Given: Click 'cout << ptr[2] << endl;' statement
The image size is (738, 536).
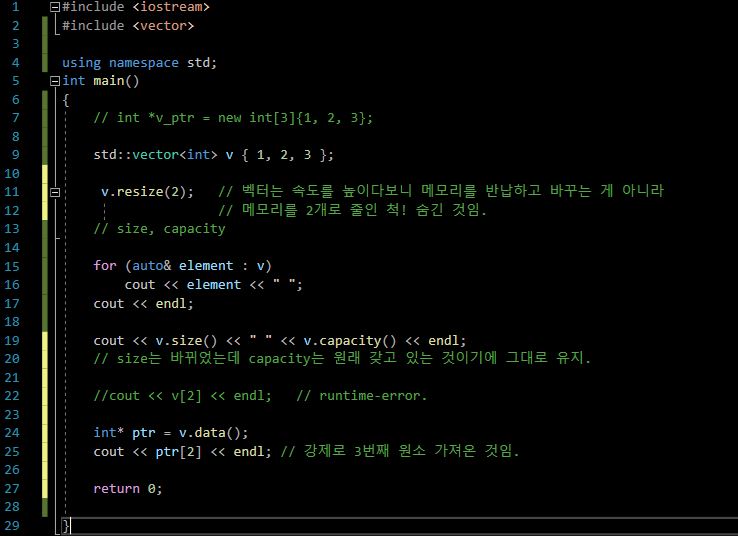Looking at the screenshot, I should [183, 452].
